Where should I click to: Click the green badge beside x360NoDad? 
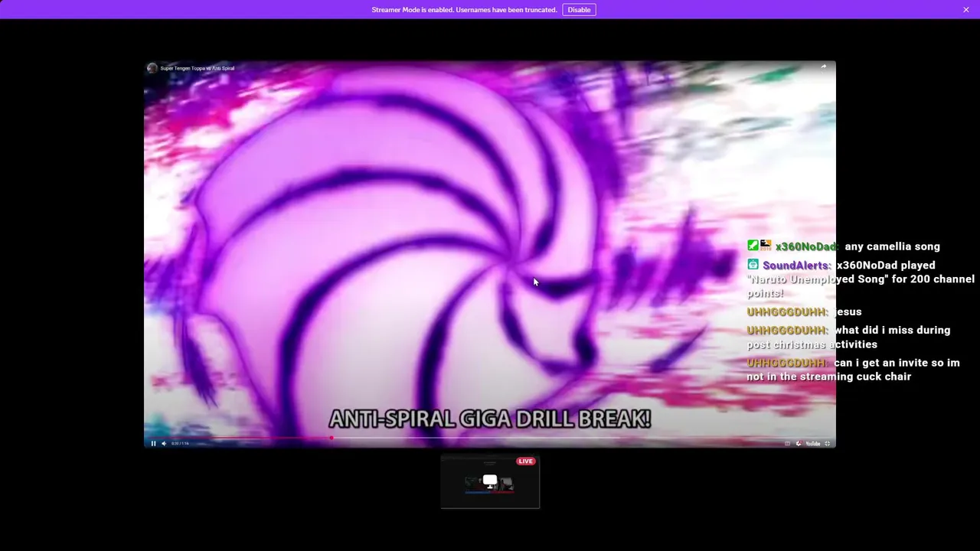[753, 246]
